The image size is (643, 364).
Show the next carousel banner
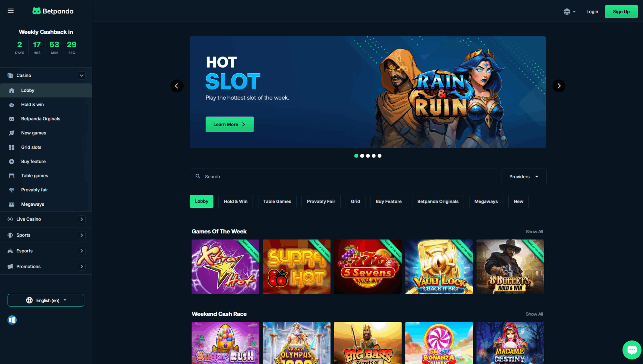click(x=559, y=86)
